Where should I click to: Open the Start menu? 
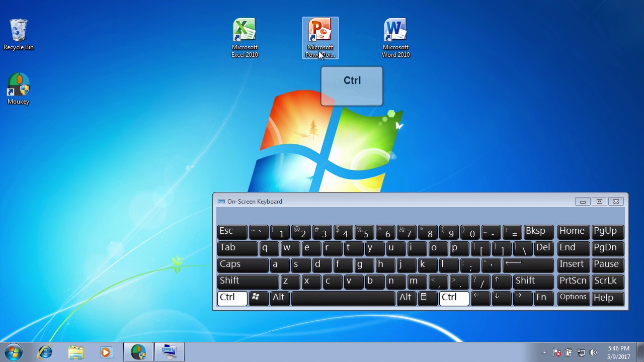(14, 351)
